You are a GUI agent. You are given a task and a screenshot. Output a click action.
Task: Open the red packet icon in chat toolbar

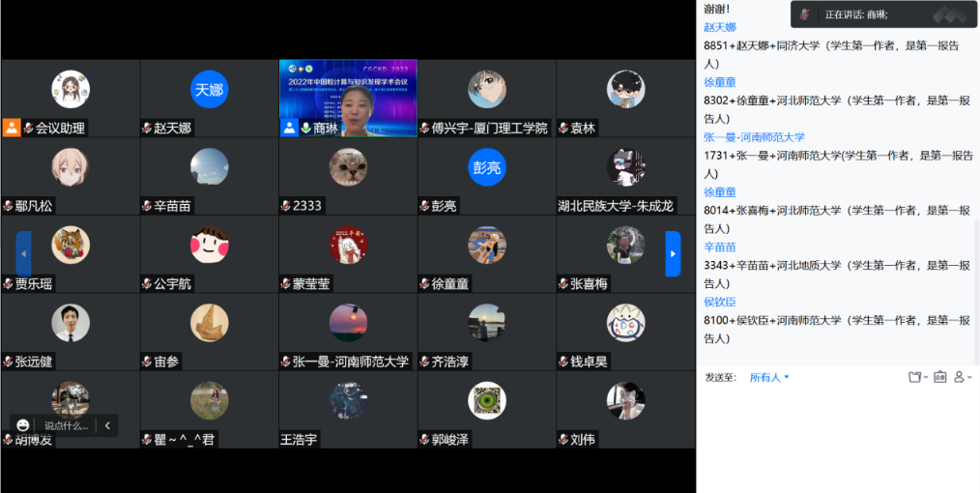tap(940, 377)
